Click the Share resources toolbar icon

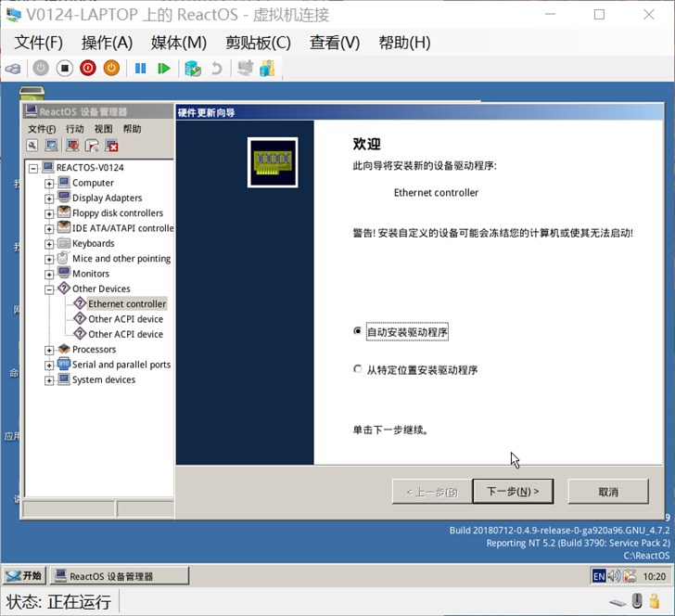[267, 68]
